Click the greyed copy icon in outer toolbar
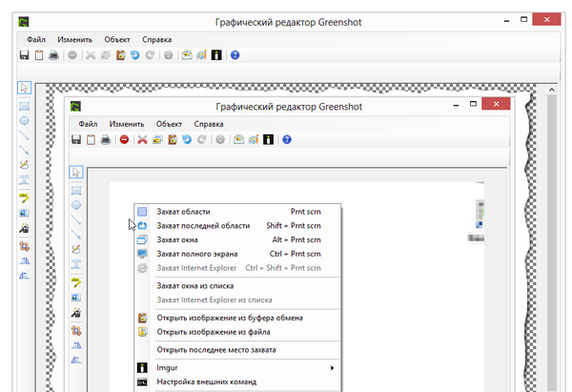The height and width of the screenshot is (392, 572). click(x=106, y=55)
